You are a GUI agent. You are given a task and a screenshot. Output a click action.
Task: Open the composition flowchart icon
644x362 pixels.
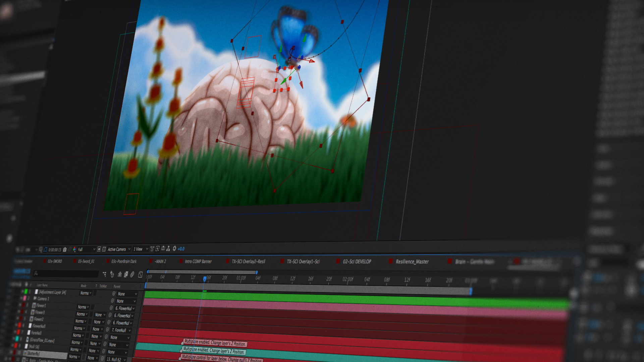(x=168, y=249)
